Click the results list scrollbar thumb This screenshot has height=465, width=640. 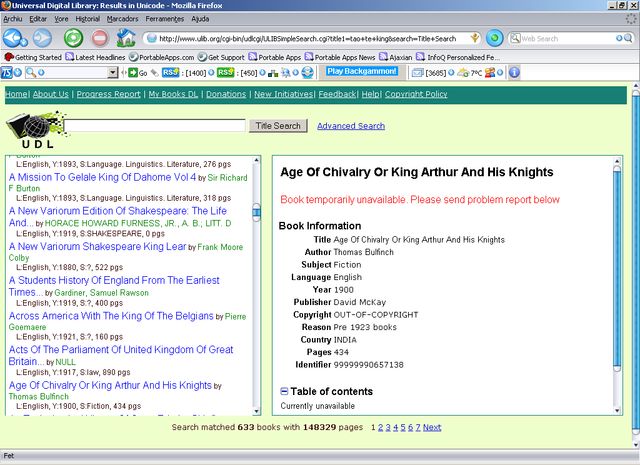(256, 212)
